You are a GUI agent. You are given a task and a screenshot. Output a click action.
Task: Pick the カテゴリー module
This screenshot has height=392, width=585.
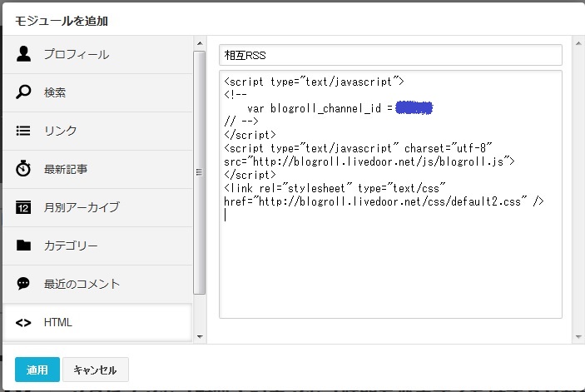coord(71,246)
